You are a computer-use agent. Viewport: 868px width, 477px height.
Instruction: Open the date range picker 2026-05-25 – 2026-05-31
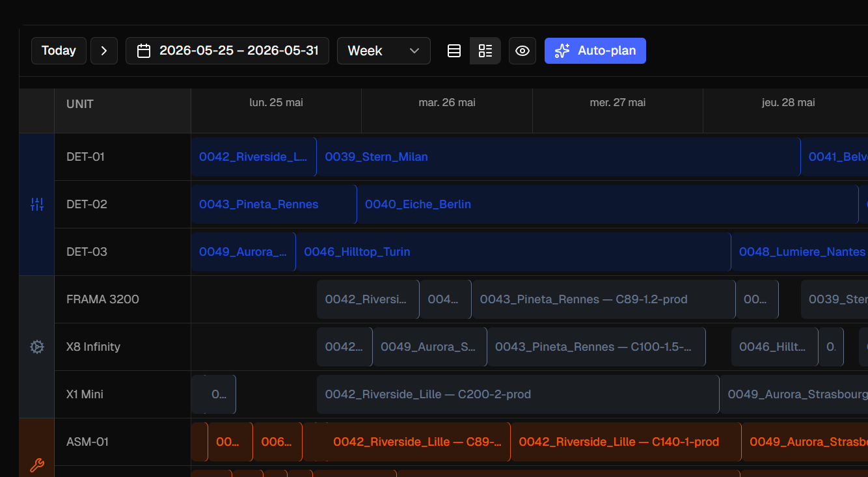coord(227,51)
